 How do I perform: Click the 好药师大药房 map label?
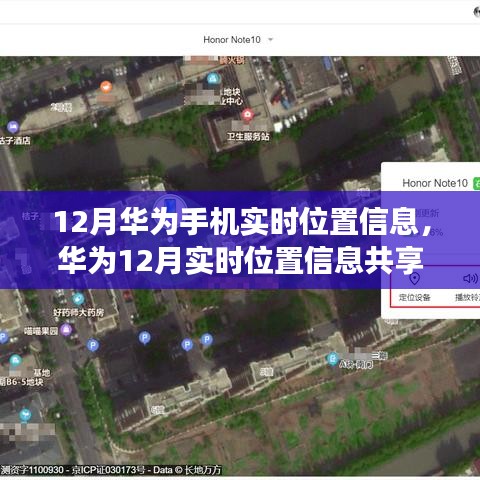coord(79,313)
